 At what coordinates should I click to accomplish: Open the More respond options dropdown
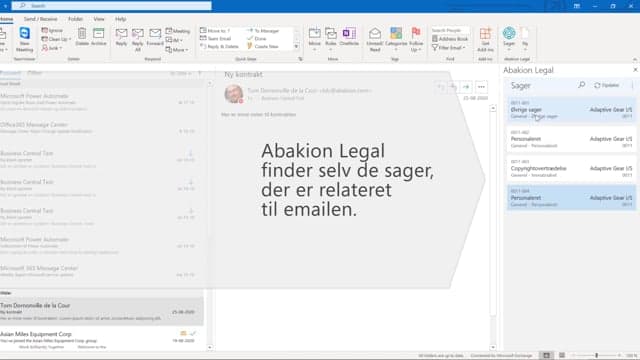point(177,50)
